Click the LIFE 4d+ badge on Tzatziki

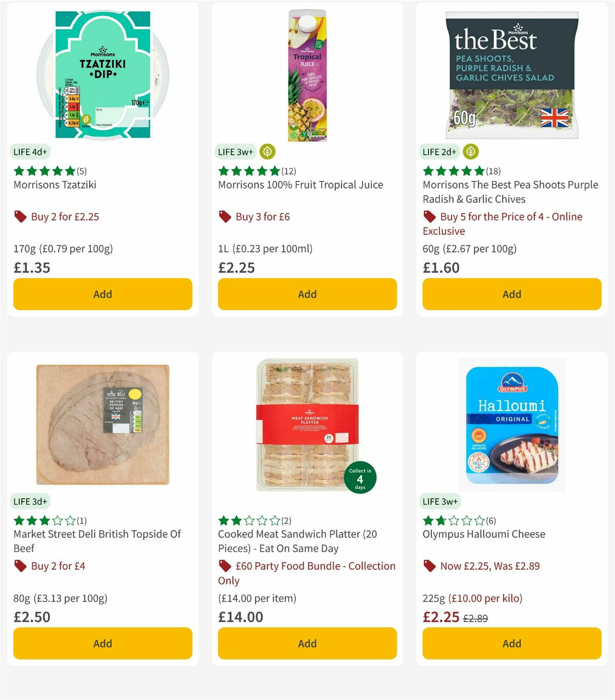click(30, 152)
